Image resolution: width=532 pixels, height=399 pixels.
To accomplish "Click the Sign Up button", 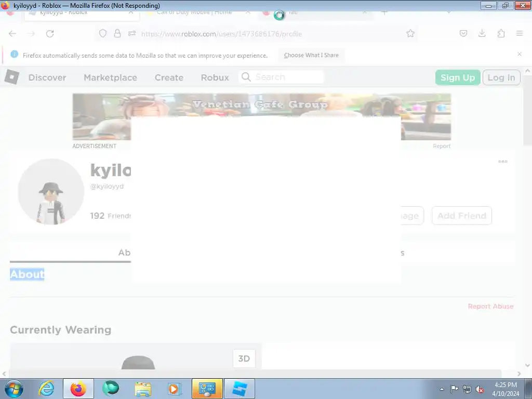I will pyautogui.click(x=457, y=77).
